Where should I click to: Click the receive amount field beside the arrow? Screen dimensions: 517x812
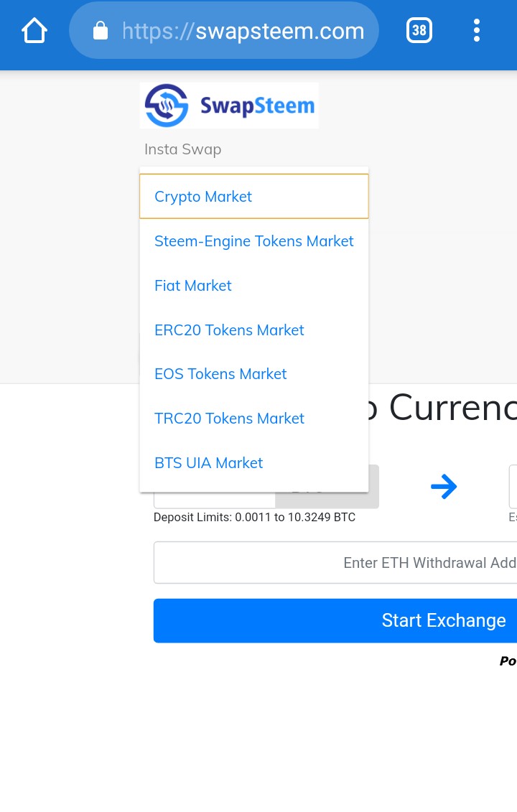(513, 486)
